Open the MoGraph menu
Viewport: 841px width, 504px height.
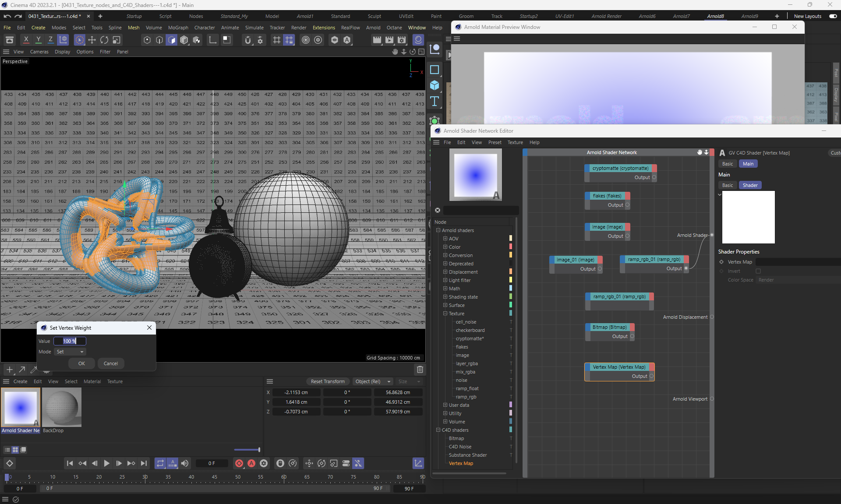(178, 28)
